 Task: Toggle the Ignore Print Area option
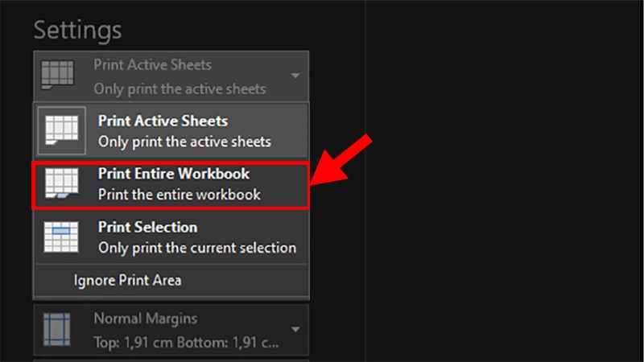tap(127, 280)
